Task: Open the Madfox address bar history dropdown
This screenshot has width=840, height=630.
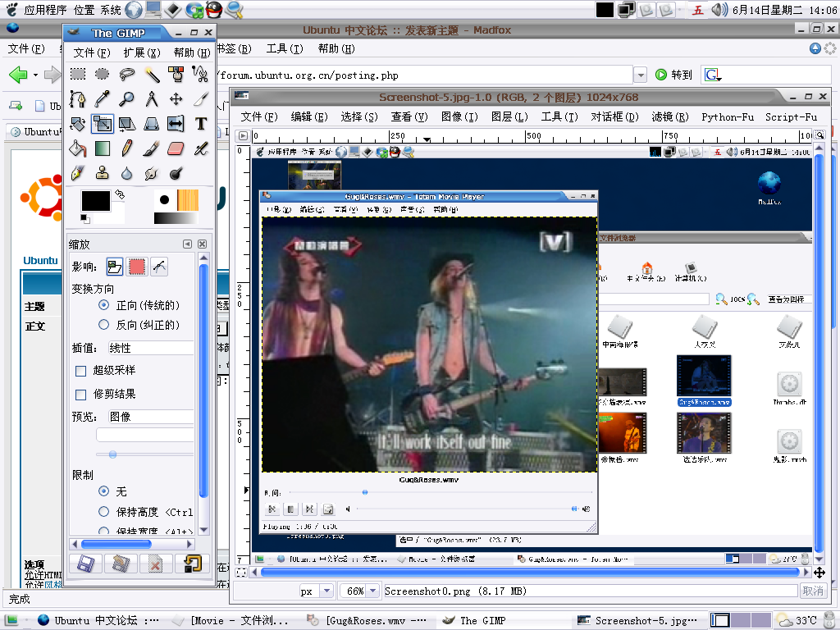Action: tap(640, 75)
